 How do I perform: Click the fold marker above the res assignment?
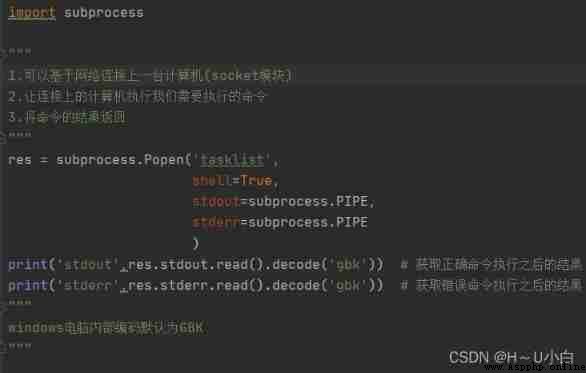(2, 139)
